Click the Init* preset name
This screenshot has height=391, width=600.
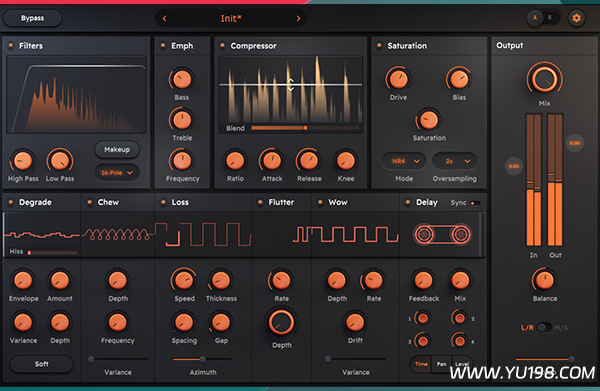231,18
